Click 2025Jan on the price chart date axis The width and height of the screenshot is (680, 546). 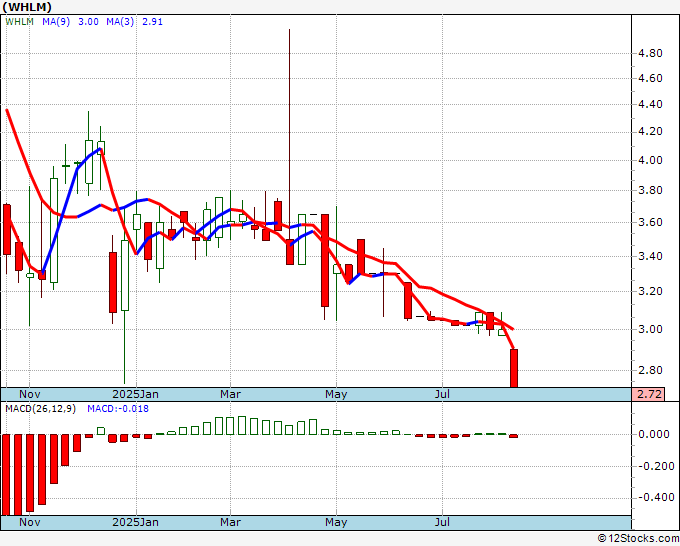135,394
